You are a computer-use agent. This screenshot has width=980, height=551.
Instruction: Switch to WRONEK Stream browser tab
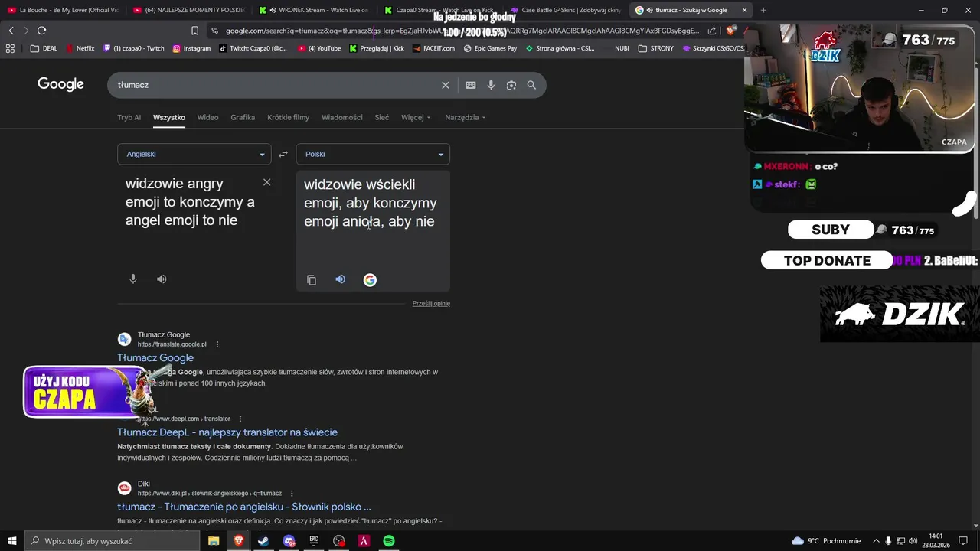[x=314, y=10]
